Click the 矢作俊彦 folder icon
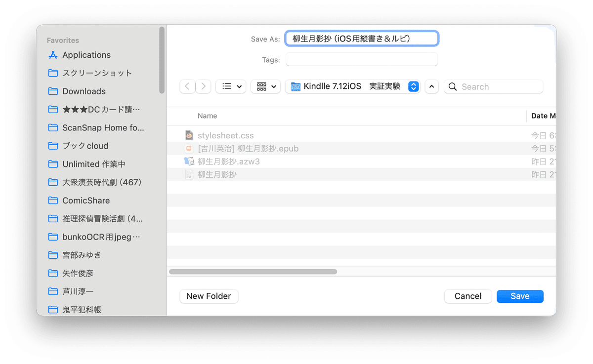Viewport: 593px width, 364px height. [x=53, y=273]
